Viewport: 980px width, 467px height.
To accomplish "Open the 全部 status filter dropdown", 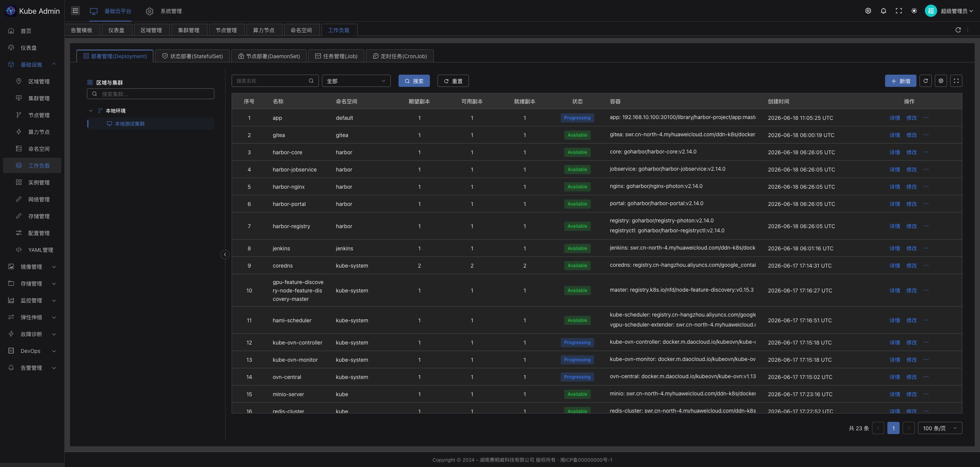I will 356,81.
